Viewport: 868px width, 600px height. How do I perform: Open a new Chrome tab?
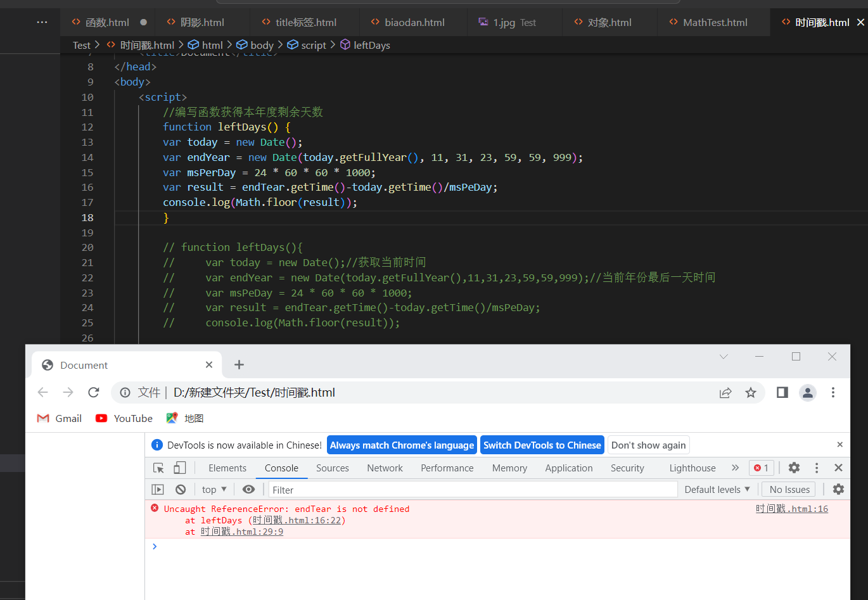click(x=239, y=365)
